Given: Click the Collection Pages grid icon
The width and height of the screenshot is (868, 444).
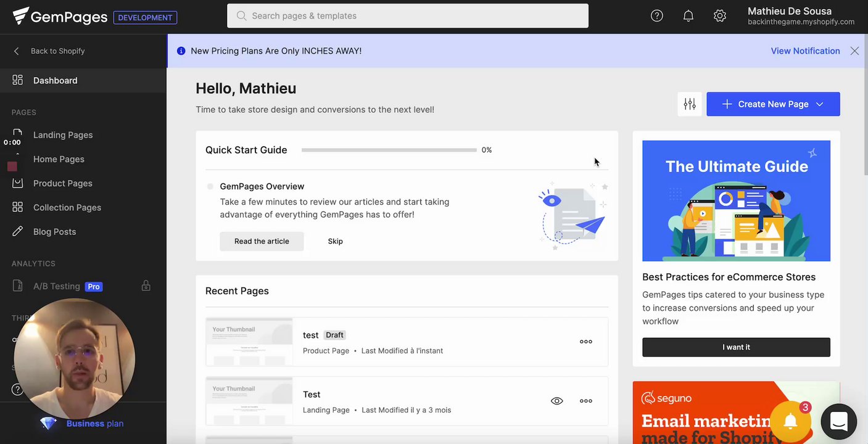Looking at the screenshot, I should 17,207.
